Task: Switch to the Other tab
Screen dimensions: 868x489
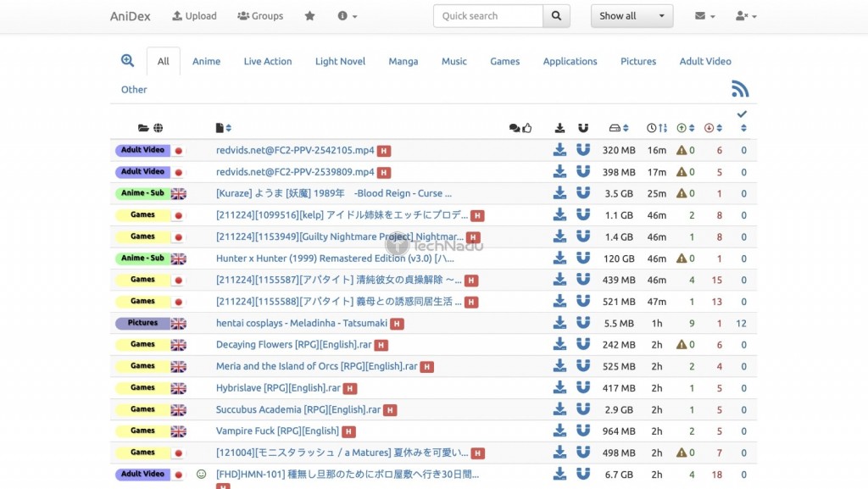Action: coord(134,90)
